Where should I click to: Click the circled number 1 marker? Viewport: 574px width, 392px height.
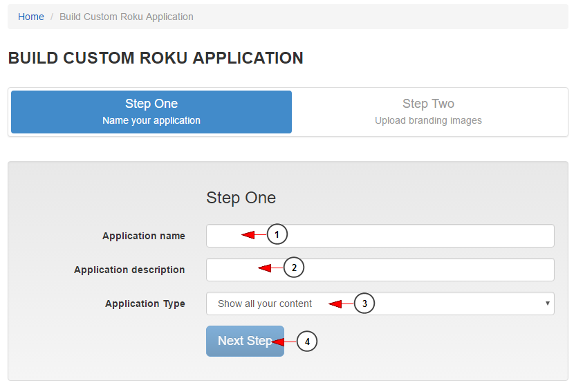point(277,234)
